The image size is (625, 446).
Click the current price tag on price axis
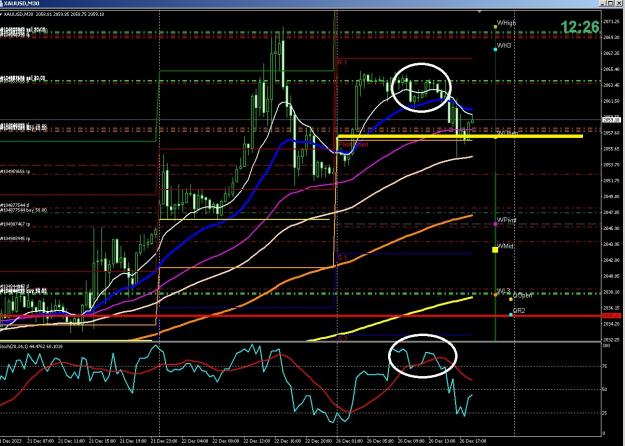[x=611, y=120]
